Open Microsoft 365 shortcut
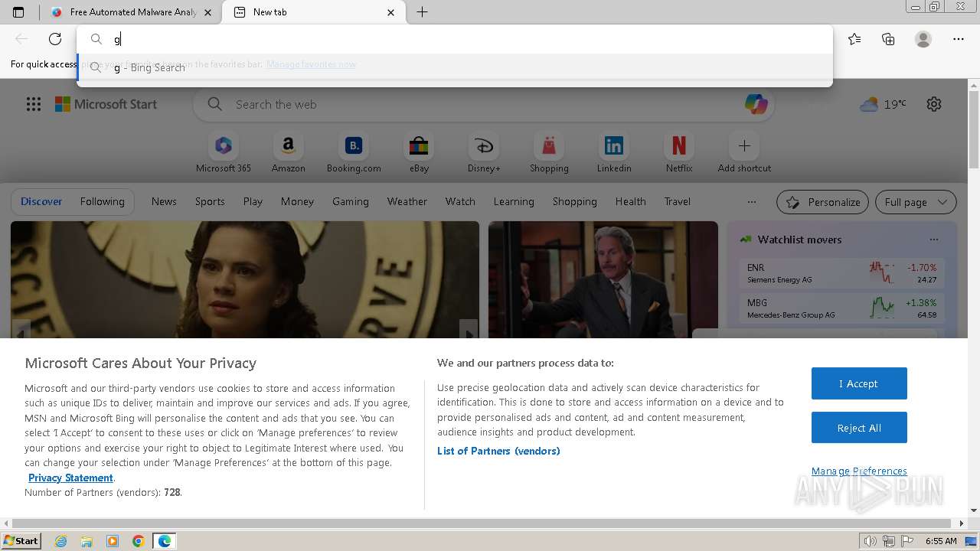 click(224, 153)
